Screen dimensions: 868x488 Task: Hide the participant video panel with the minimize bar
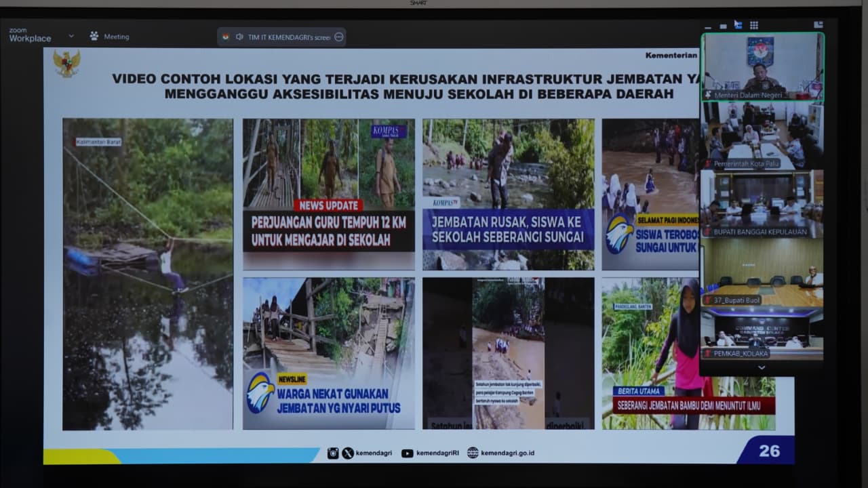[x=708, y=26]
